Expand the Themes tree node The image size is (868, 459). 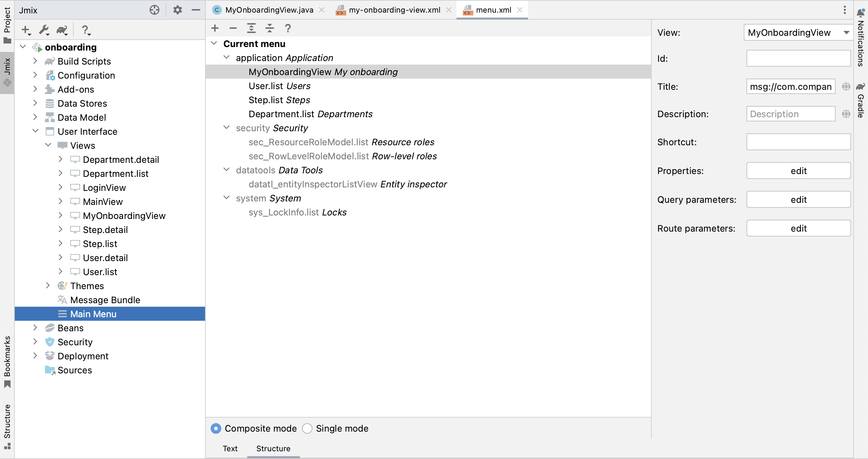point(48,286)
